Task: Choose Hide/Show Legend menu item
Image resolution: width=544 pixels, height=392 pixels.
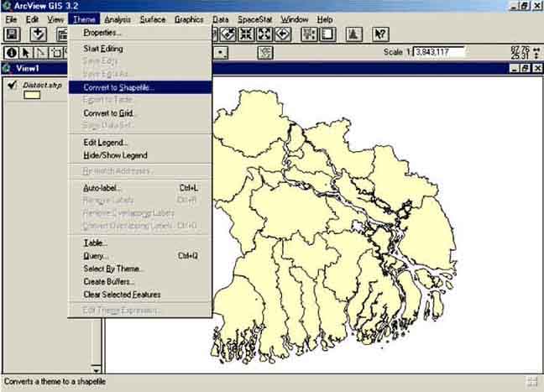Action: [x=115, y=155]
